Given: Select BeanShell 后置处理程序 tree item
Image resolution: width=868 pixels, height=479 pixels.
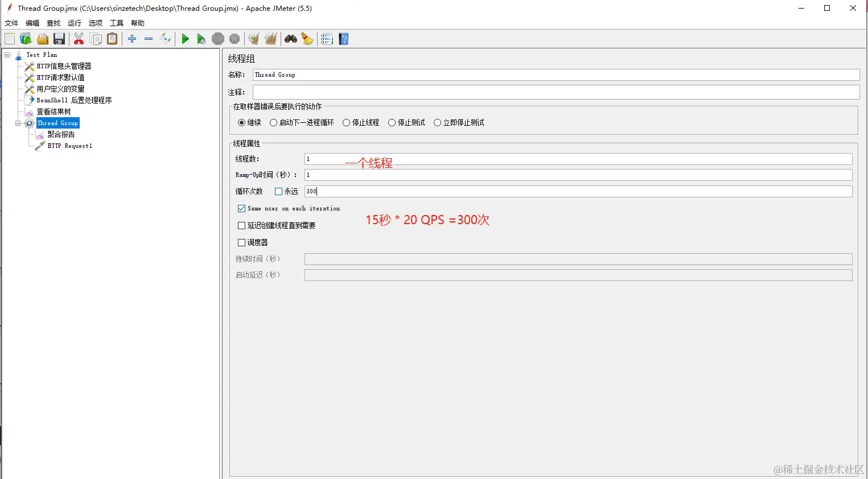Looking at the screenshot, I should pyautogui.click(x=74, y=100).
